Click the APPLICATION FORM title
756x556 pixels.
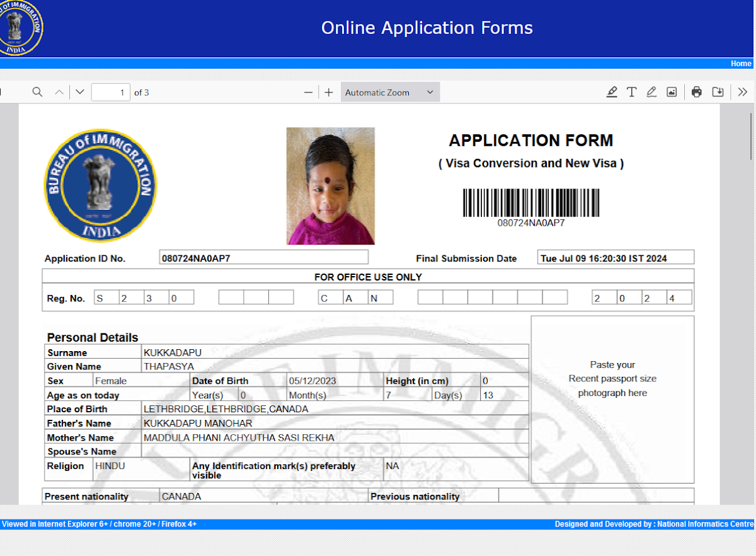531,141
